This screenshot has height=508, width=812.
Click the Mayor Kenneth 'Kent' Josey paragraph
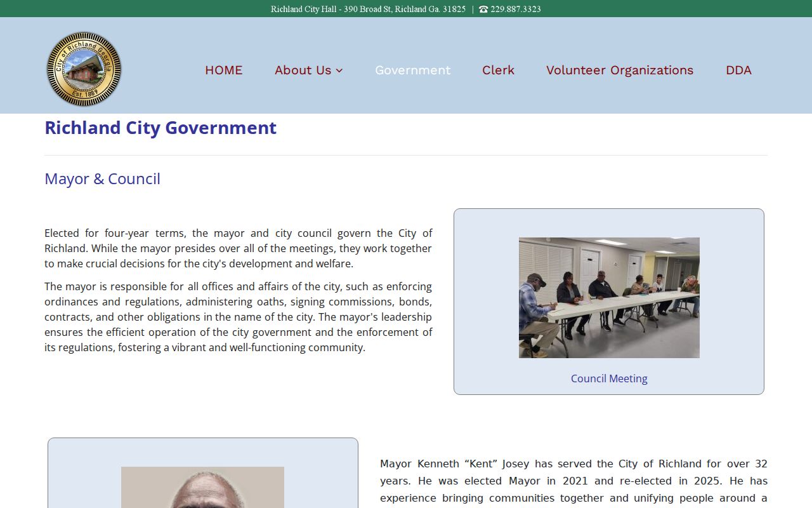[x=573, y=483]
